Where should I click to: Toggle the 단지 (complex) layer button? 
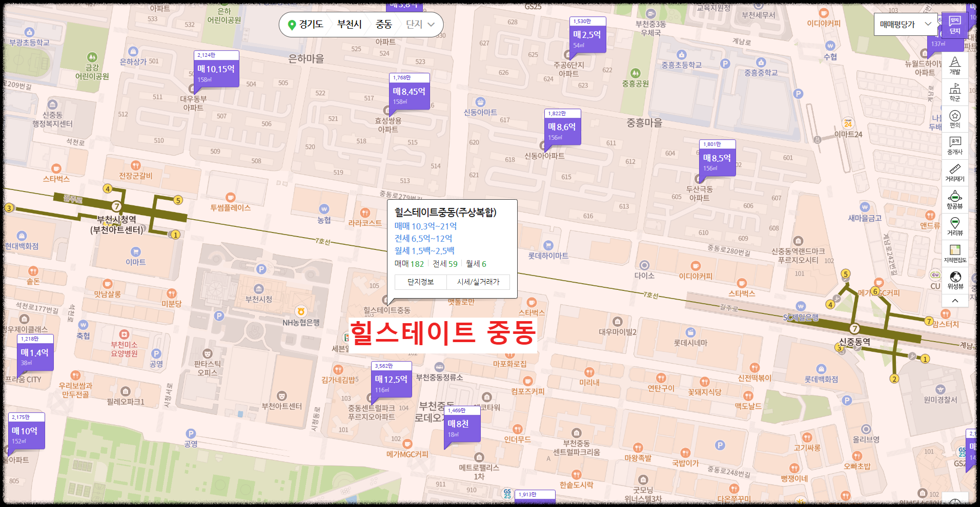(x=955, y=25)
